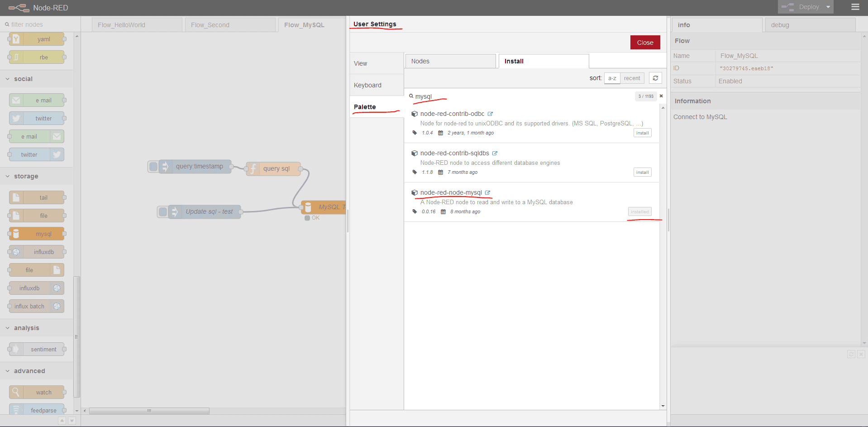Viewport: 868px width, 427px height.
Task: Install node-red-contrib-sqldbs module
Action: [x=642, y=173]
